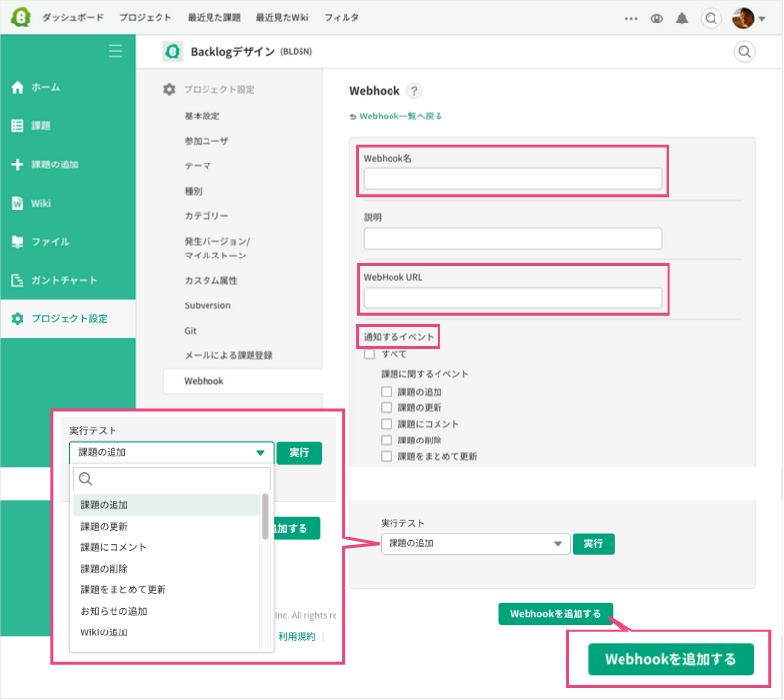This screenshot has height=700, width=784.
Task: Click the Wiki sidebar icon
Action: click(x=15, y=203)
